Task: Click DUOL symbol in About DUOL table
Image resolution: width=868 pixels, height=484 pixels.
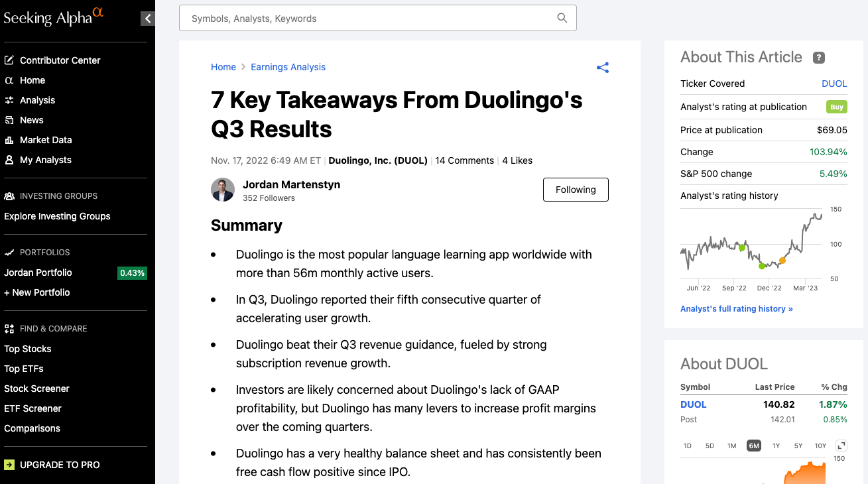Action: (694, 404)
